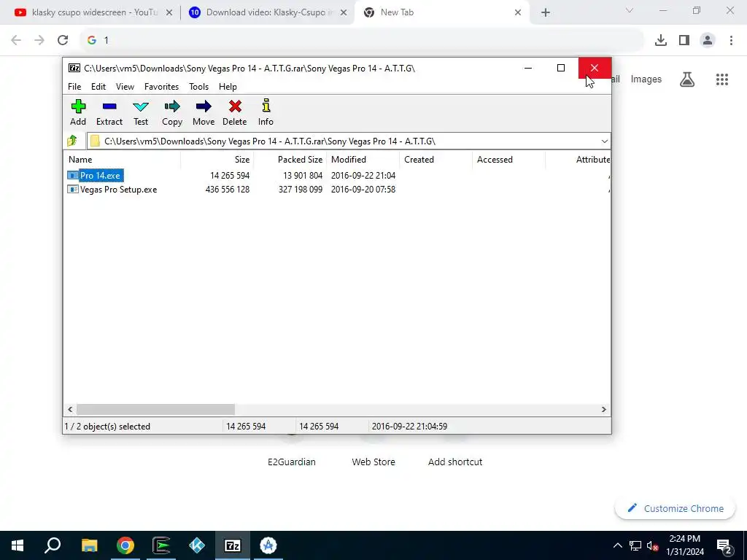
Task: Open File Explorer from taskbar
Action: click(89, 545)
